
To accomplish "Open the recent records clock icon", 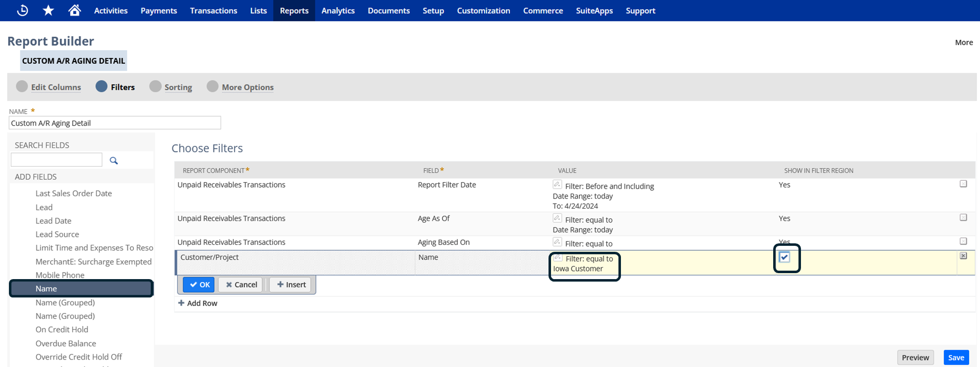I will point(22,10).
